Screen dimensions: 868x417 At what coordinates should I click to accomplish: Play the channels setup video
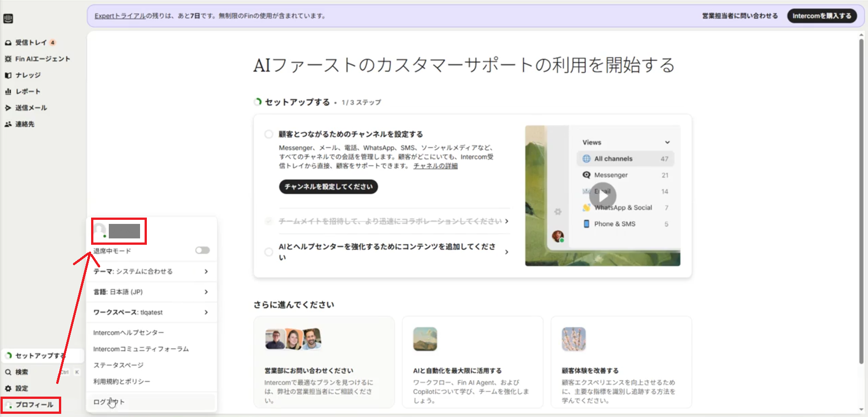[602, 196]
